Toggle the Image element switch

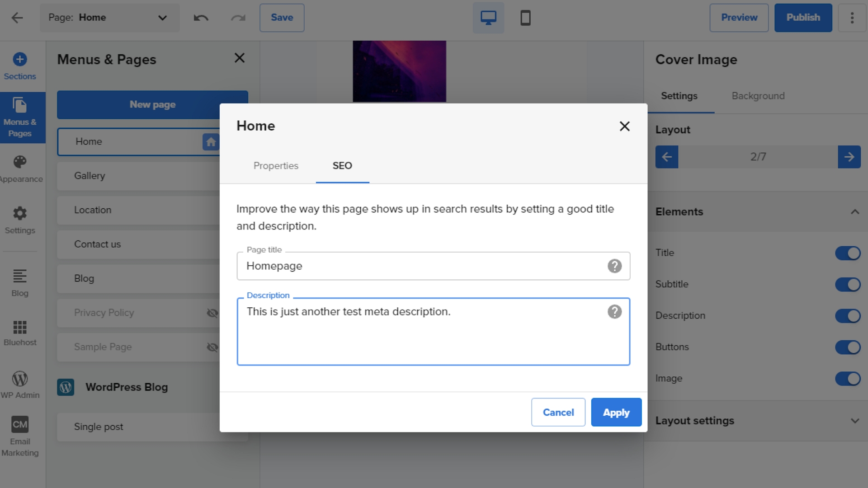click(x=848, y=379)
